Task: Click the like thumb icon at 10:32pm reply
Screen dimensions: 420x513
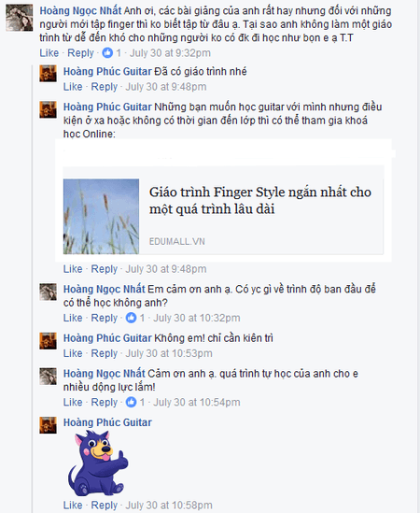Action: click(x=131, y=318)
